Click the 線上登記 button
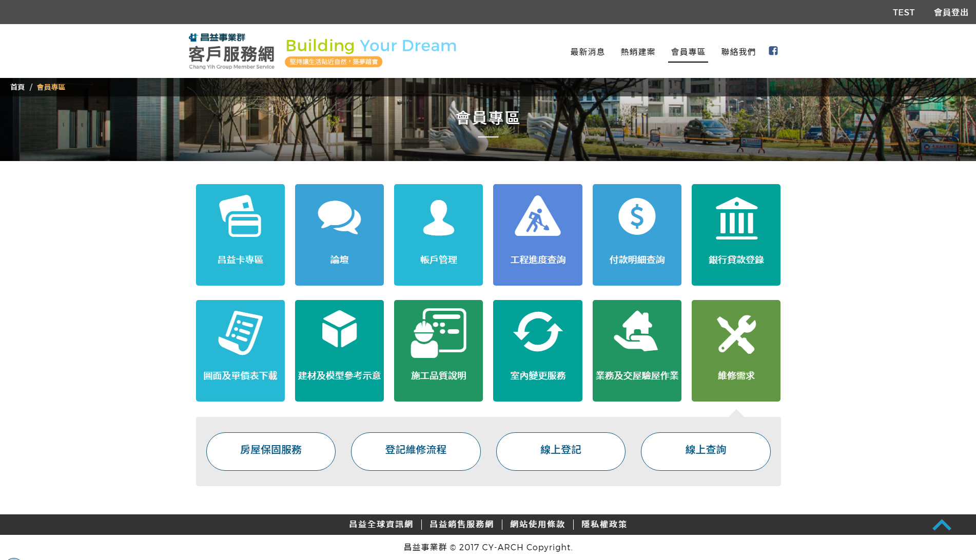This screenshot has width=976, height=560. click(561, 451)
